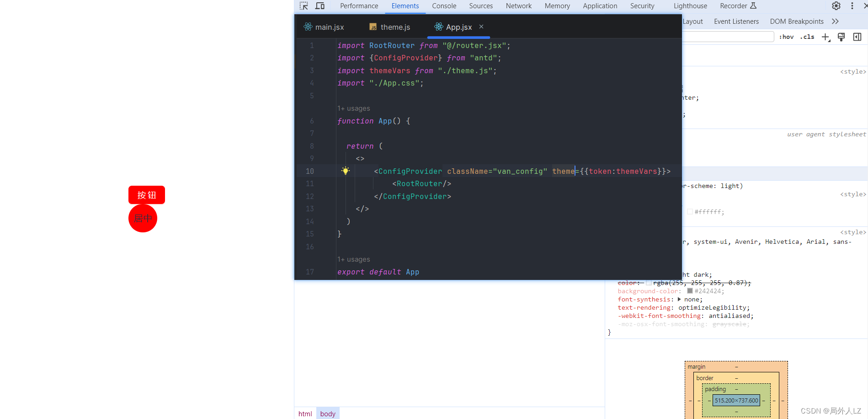This screenshot has width=868, height=419.
Task: Show more Styles sub-tabs with the chevron
Action: pos(835,21)
